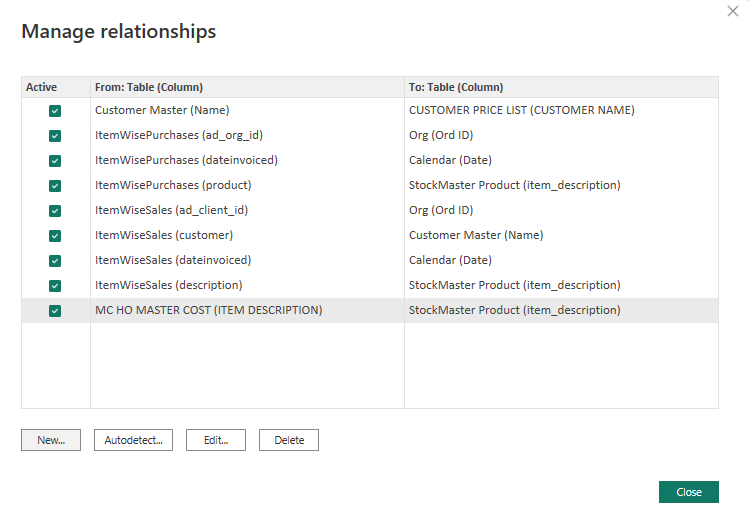Select the ItemWiseSales (description) row
Viewport: 748px width, 519px height.
(x=370, y=285)
